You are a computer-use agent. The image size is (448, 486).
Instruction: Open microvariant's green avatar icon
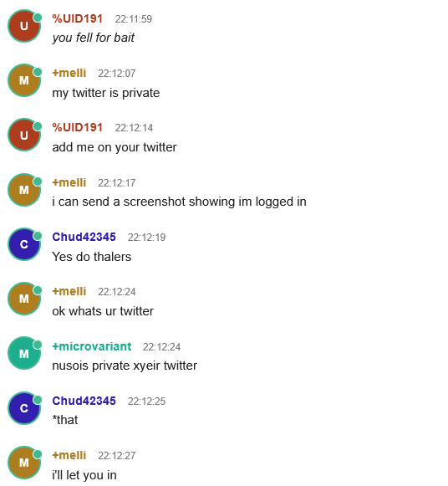24,353
